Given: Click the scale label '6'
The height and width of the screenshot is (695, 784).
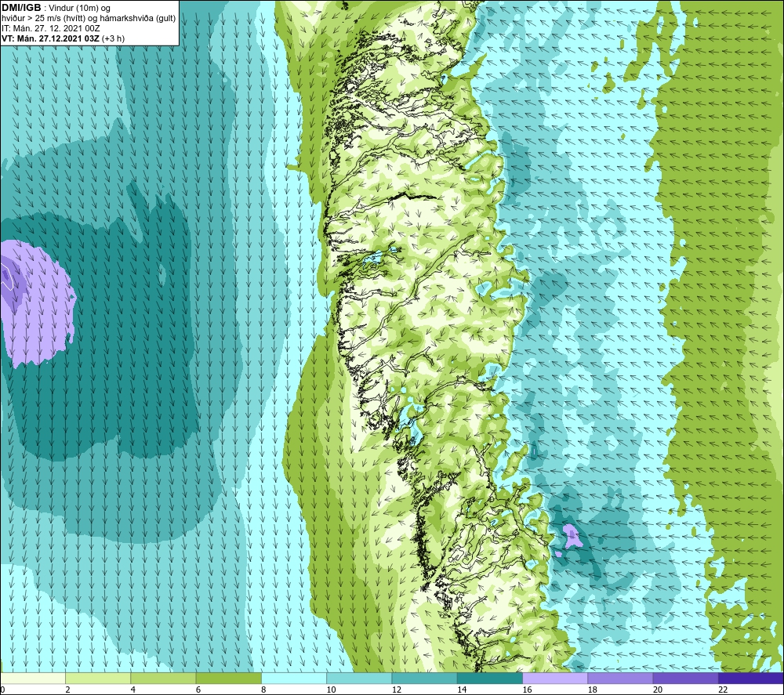Looking at the screenshot, I should (x=198, y=690).
